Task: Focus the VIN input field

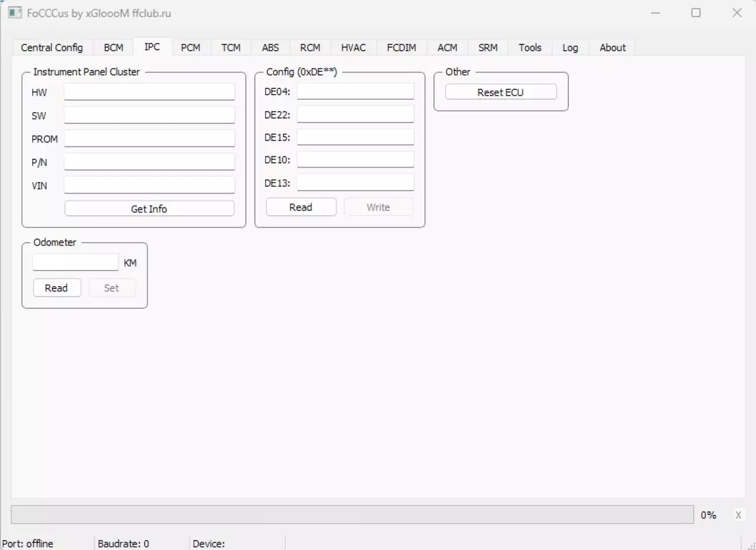Action: (x=149, y=185)
